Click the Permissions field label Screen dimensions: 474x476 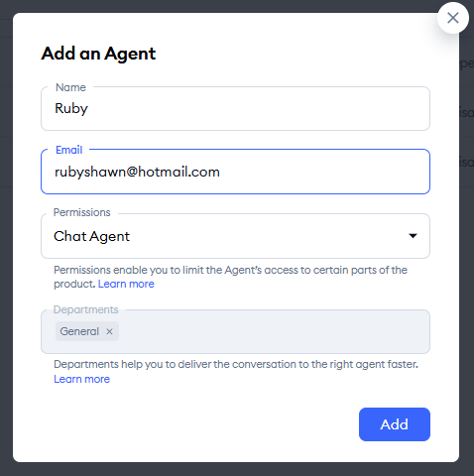[x=81, y=212]
